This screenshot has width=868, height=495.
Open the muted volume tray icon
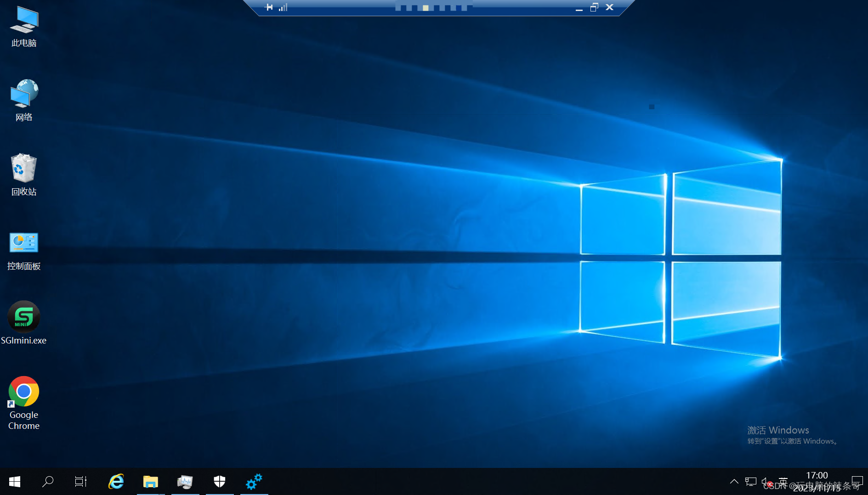tap(767, 482)
